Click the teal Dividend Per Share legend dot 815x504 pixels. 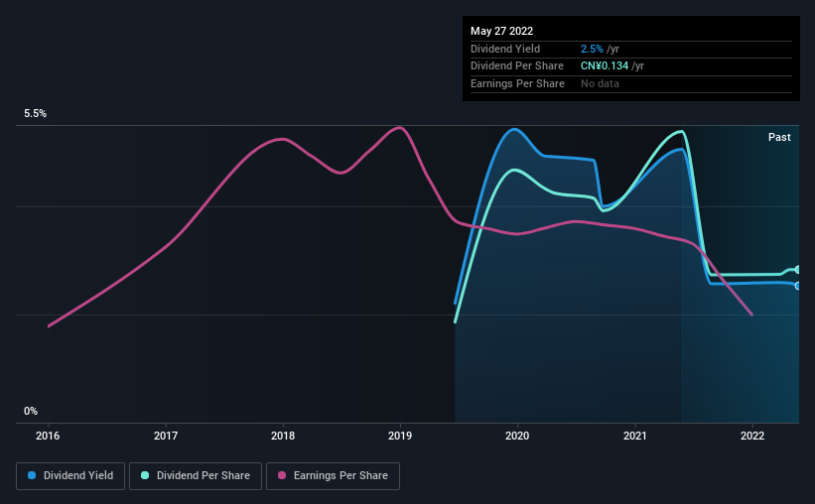[145, 475]
